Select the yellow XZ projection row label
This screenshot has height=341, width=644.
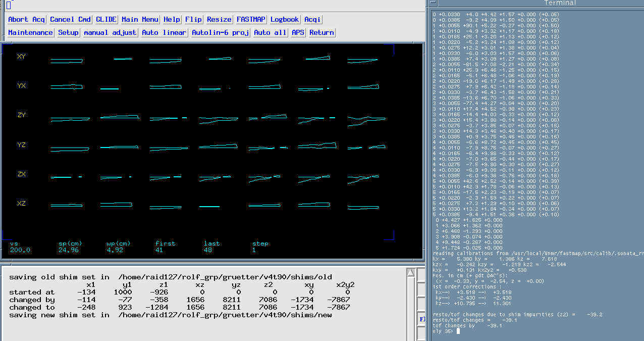21,204
